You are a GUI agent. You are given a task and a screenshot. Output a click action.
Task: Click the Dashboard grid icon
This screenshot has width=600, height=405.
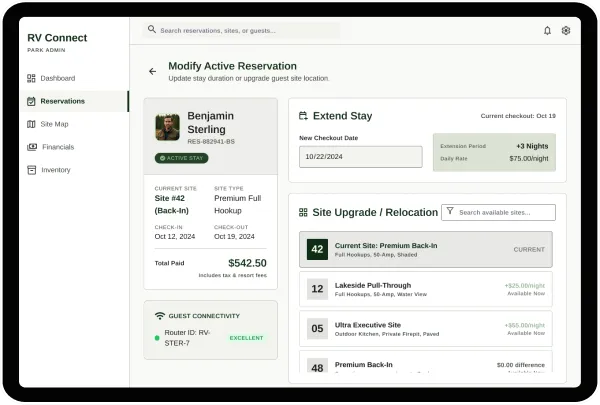click(31, 78)
